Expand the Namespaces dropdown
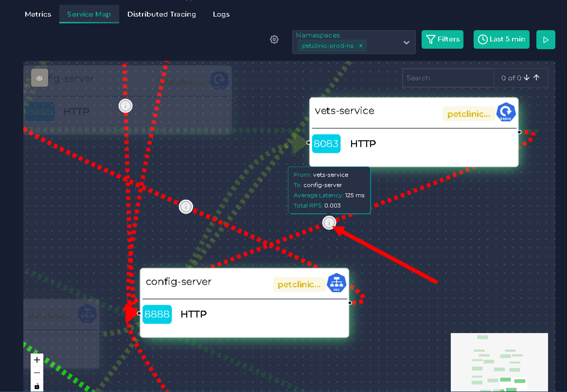This screenshot has width=567, height=392. tap(406, 43)
